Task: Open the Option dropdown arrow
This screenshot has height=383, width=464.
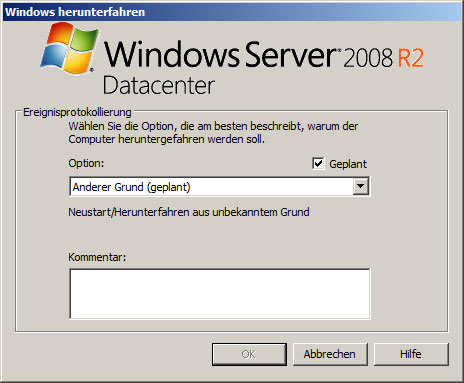Action: tap(361, 187)
